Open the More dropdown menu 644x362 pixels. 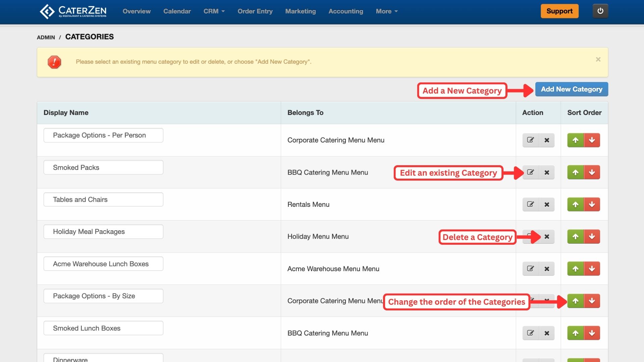pyautogui.click(x=386, y=11)
